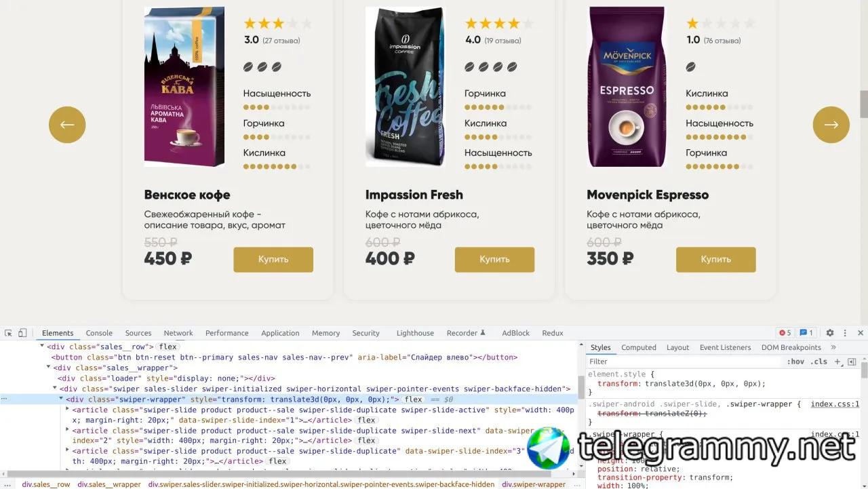Toggle the .cls class editor

click(x=819, y=361)
